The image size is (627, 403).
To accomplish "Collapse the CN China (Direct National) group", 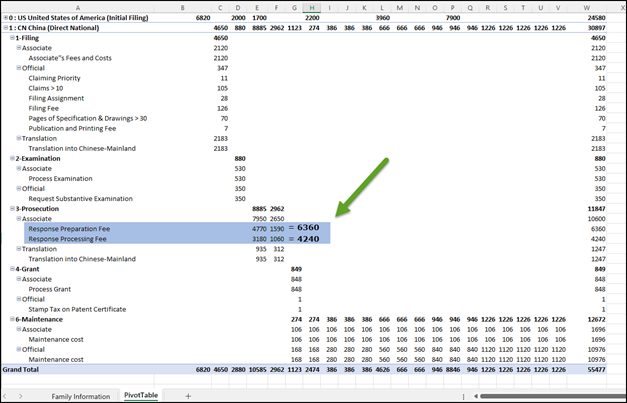I will pos(7,28).
